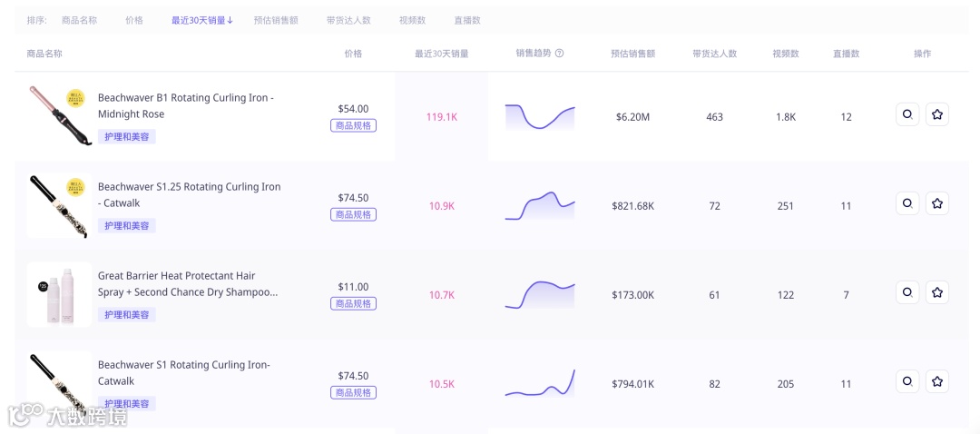Open search for Great Barrier Heat Protectant row
The width and height of the screenshot is (980, 434).
(x=907, y=292)
